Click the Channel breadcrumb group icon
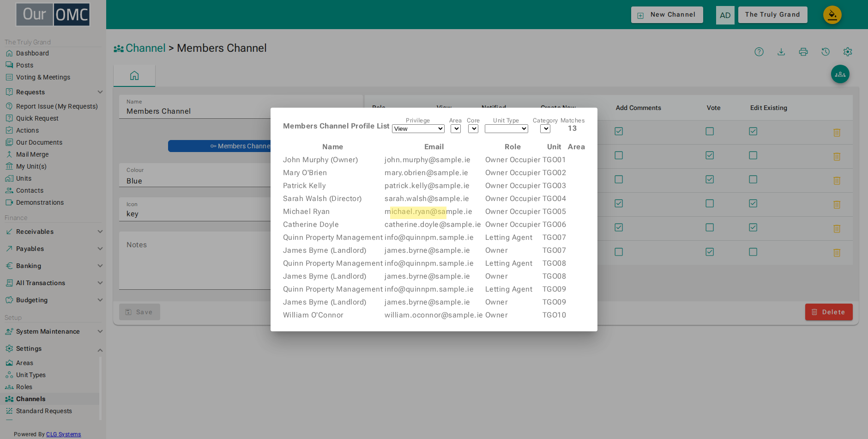Image resolution: width=868 pixels, height=439 pixels. click(119, 49)
